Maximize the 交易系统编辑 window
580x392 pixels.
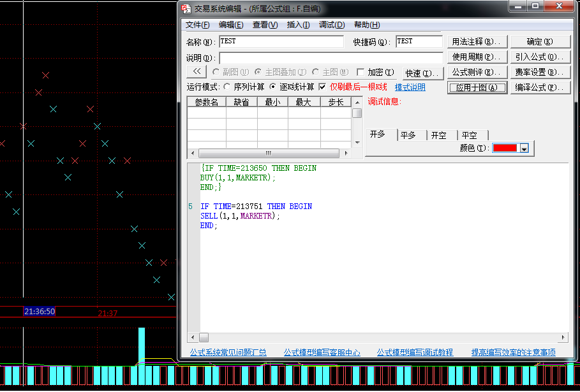point(535,6)
